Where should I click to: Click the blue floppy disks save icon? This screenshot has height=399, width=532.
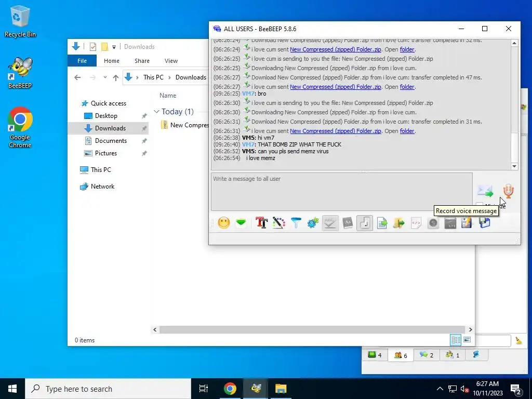485,223
